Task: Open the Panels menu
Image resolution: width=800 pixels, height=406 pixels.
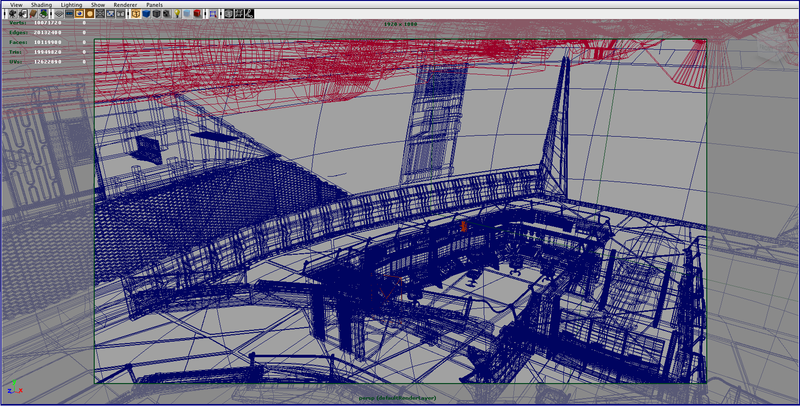Action: point(154,5)
